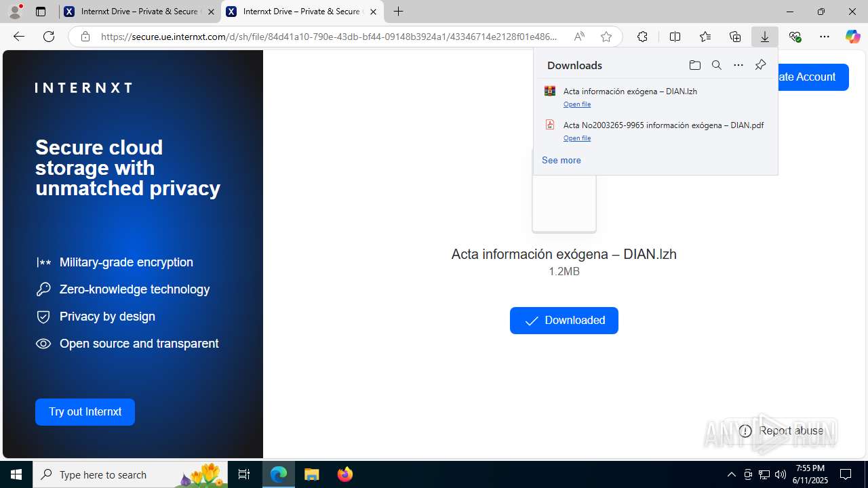Toggle the Downloads toolbar button
Image resolution: width=868 pixels, height=488 pixels.
tap(765, 37)
